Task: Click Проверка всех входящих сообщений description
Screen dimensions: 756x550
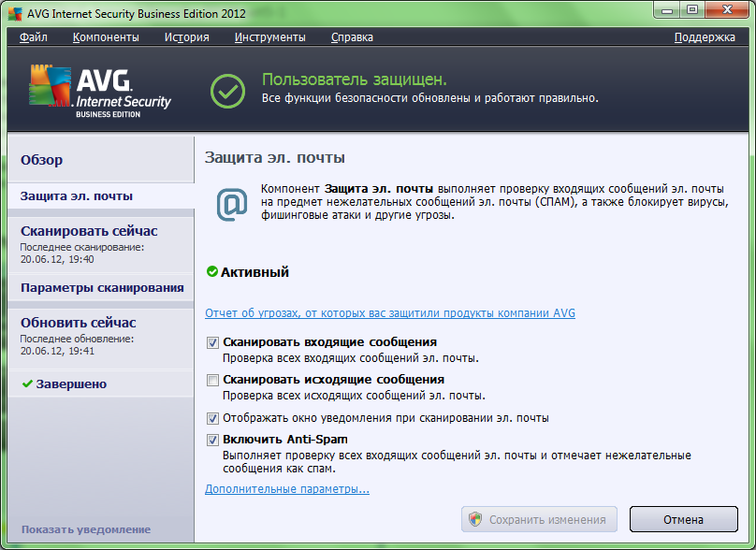Action: tap(351, 358)
